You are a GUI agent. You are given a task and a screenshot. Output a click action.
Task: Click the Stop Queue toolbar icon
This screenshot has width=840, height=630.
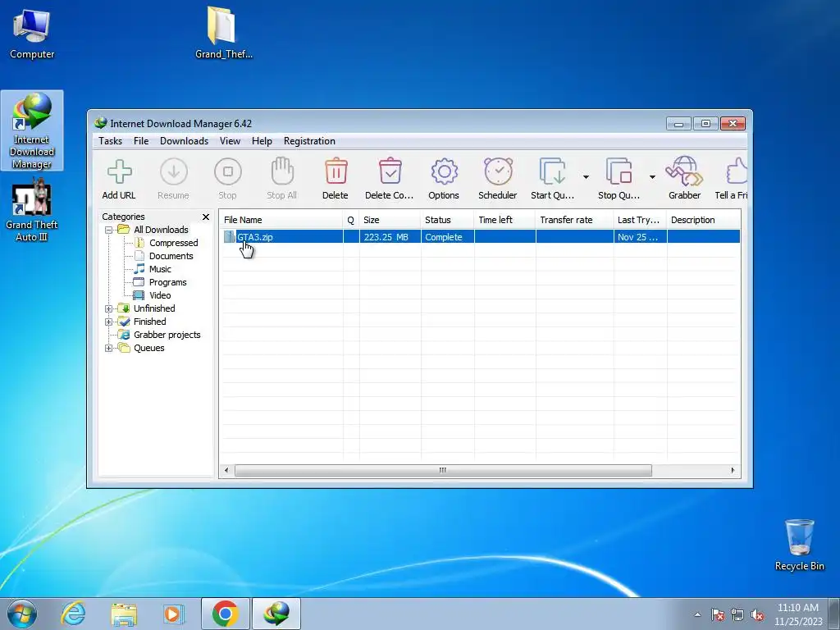(619, 171)
